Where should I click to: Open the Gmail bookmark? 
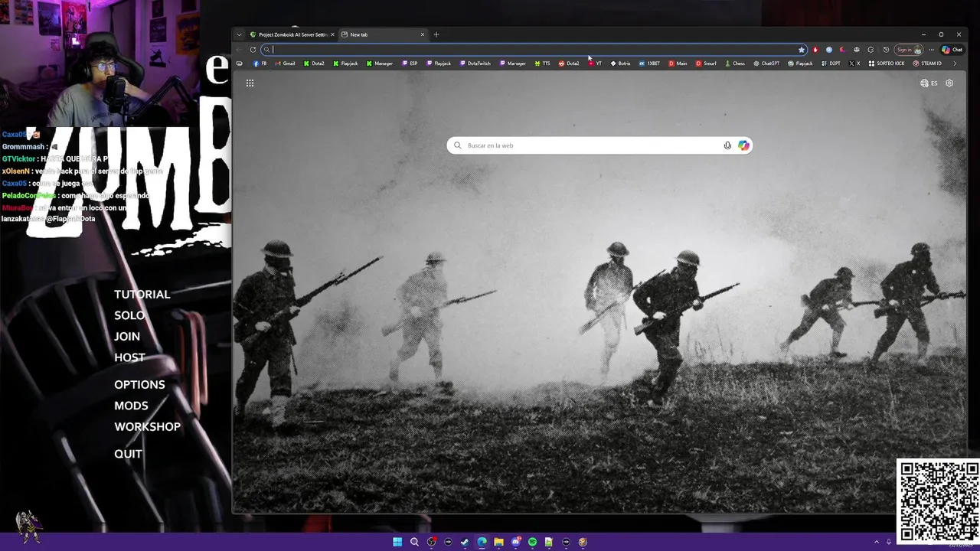pyautogui.click(x=285, y=64)
